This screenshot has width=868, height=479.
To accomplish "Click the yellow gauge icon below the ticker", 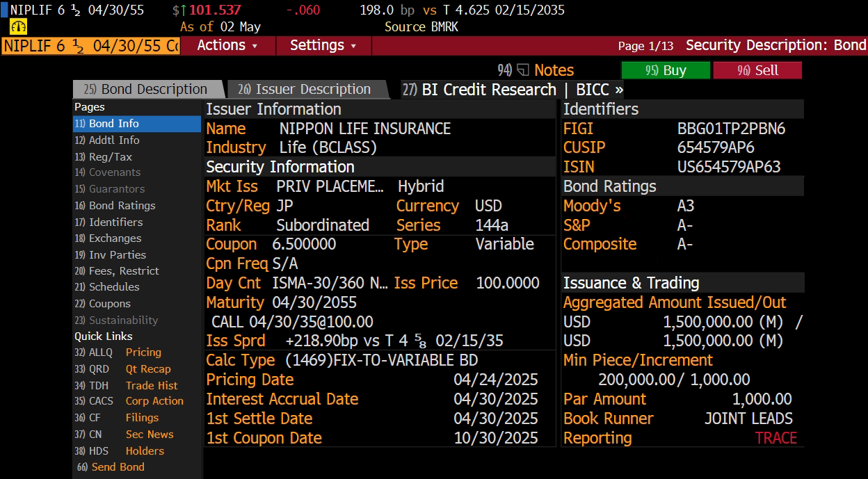I will point(19,27).
